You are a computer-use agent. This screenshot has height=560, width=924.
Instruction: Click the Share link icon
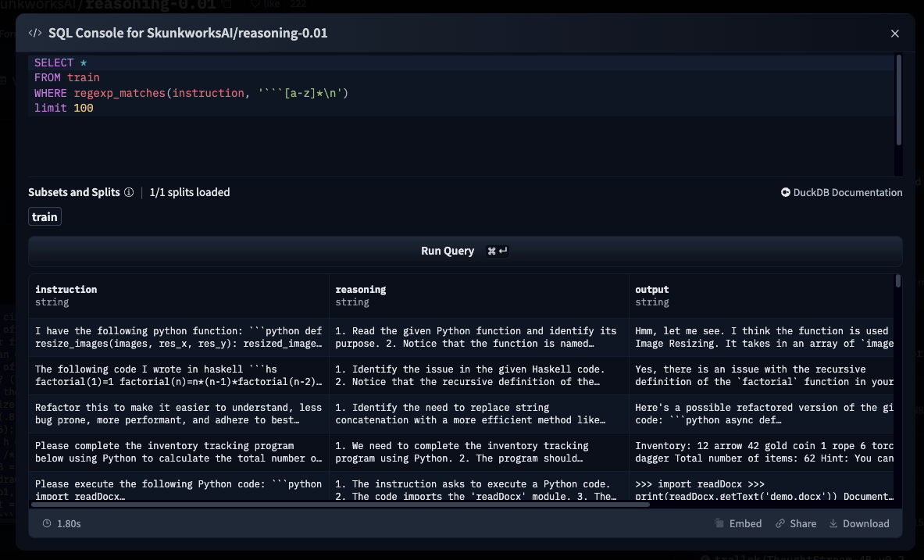[780, 523]
